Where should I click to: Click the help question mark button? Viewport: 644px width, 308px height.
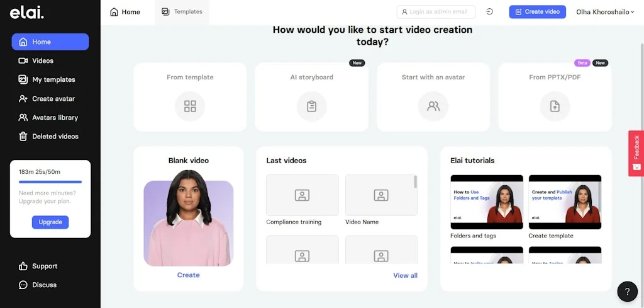click(x=627, y=292)
